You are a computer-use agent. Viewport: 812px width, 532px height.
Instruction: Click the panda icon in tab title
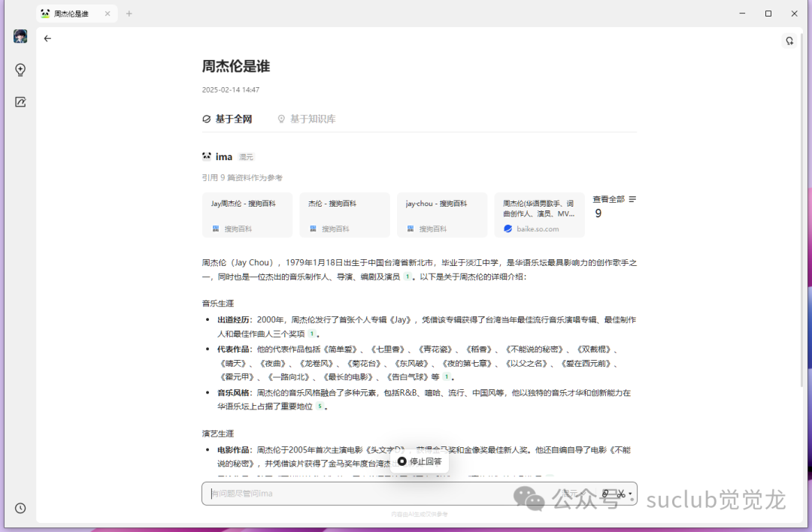click(45, 14)
